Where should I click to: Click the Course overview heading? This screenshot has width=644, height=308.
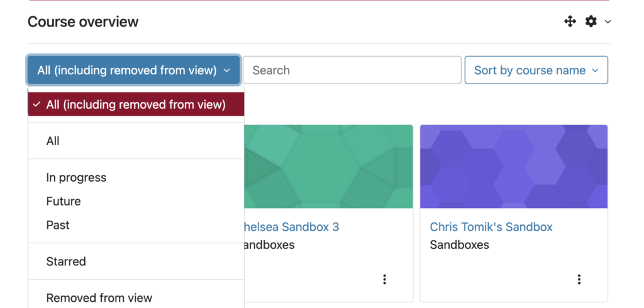pyautogui.click(x=83, y=22)
